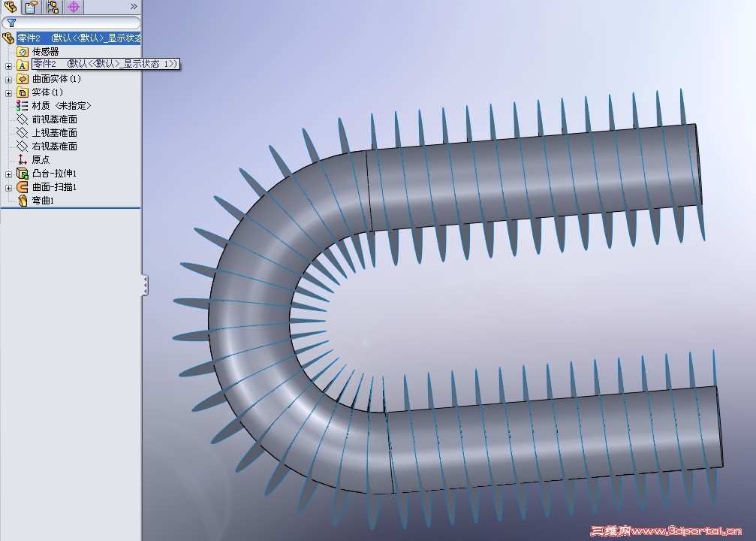The height and width of the screenshot is (541, 756).
Task: Select the root part 零件2 in tree
Action: 79,38
